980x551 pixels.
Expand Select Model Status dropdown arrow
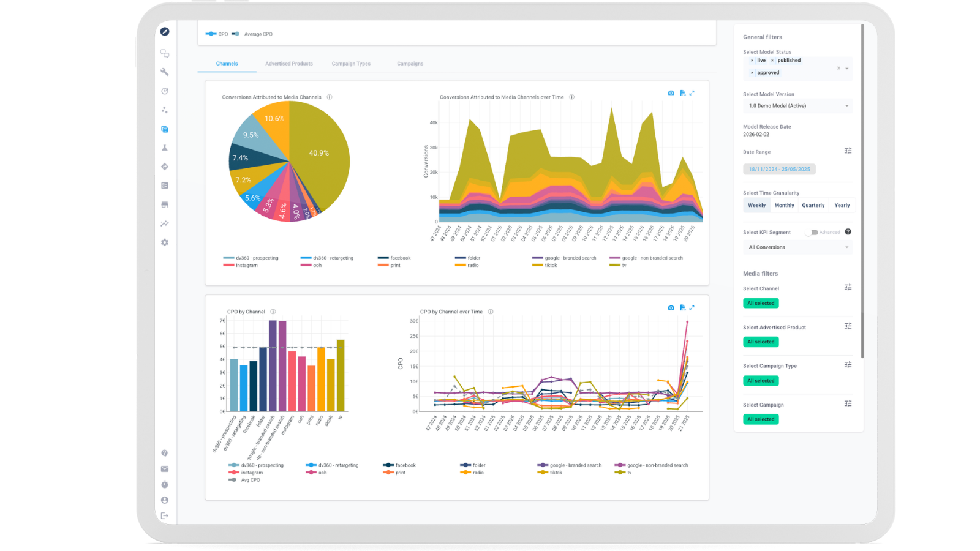[847, 69]
